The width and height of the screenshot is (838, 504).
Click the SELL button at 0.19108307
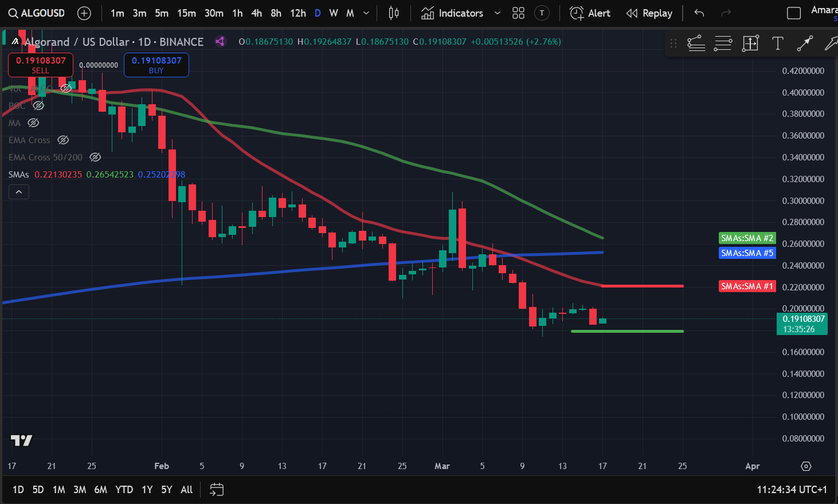click(41, 65)
